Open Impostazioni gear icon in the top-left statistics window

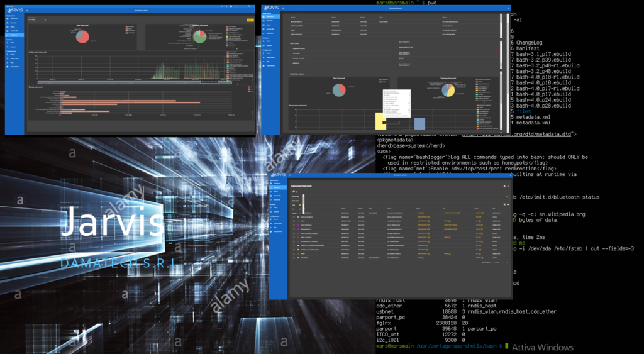tap(8, 67)
